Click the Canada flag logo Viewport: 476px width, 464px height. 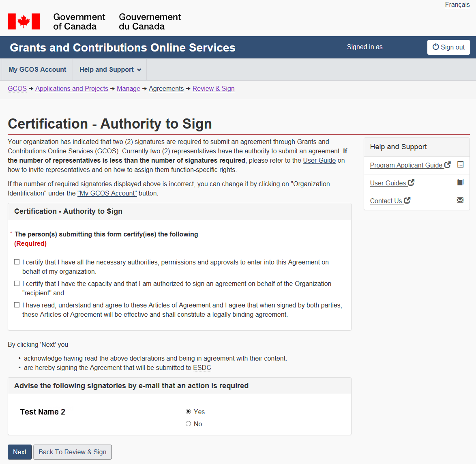[24, 21]
